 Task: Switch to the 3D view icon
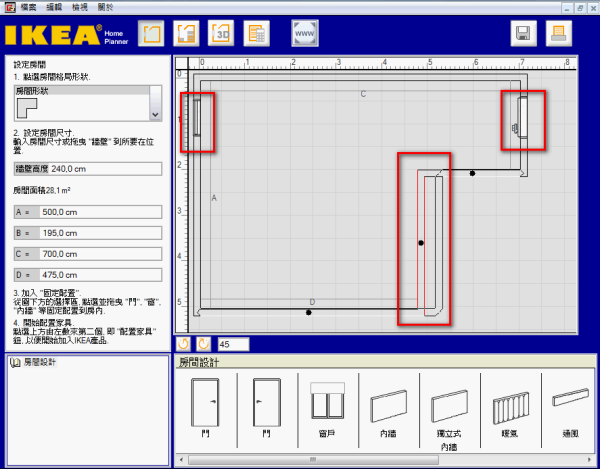click(x=221, y=34)
